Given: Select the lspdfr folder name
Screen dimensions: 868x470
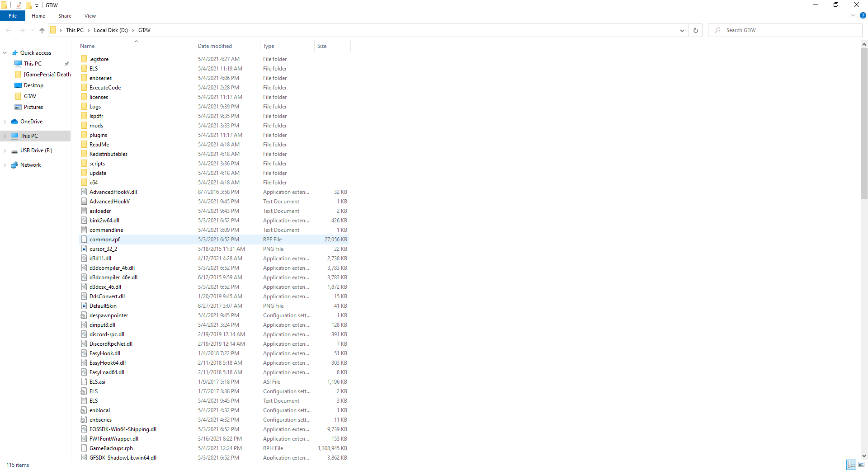Looking at the screenshot, I should click(x=96, y=116).
